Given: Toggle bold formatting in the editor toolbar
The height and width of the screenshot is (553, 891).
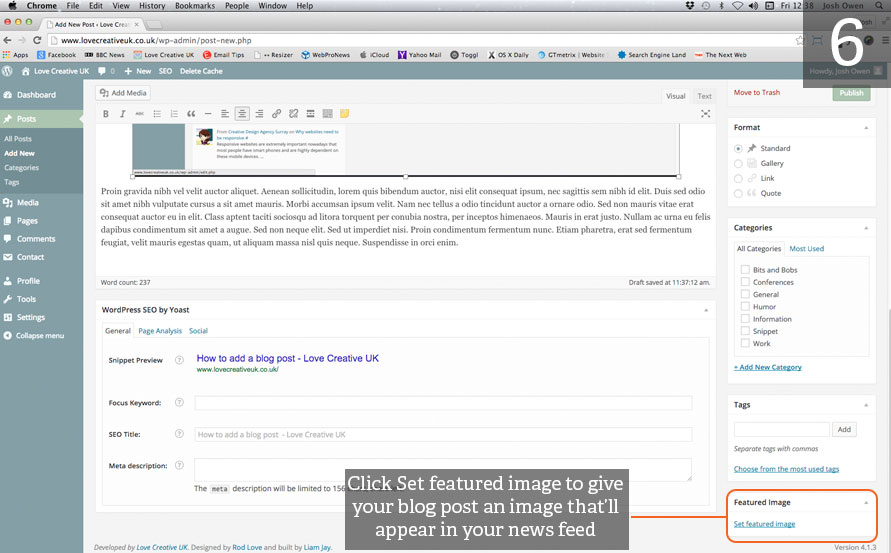Looking at the screenshot, I should pos(106,114).
